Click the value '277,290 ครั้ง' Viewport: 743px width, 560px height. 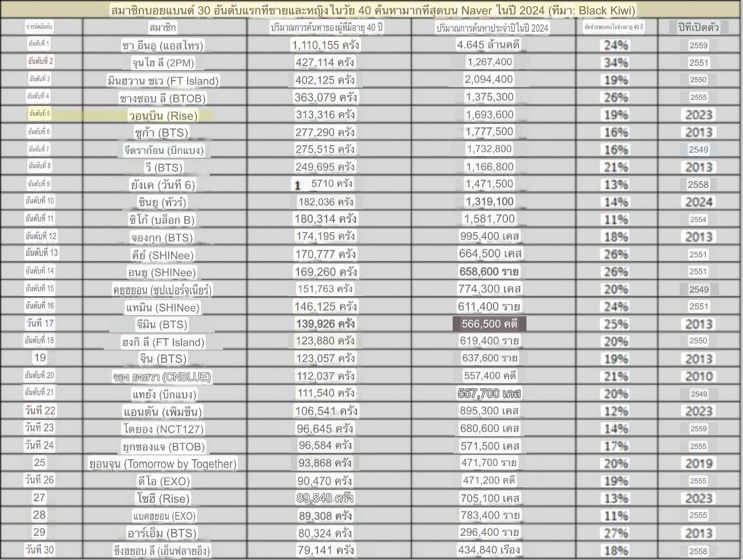click(324, 133)
